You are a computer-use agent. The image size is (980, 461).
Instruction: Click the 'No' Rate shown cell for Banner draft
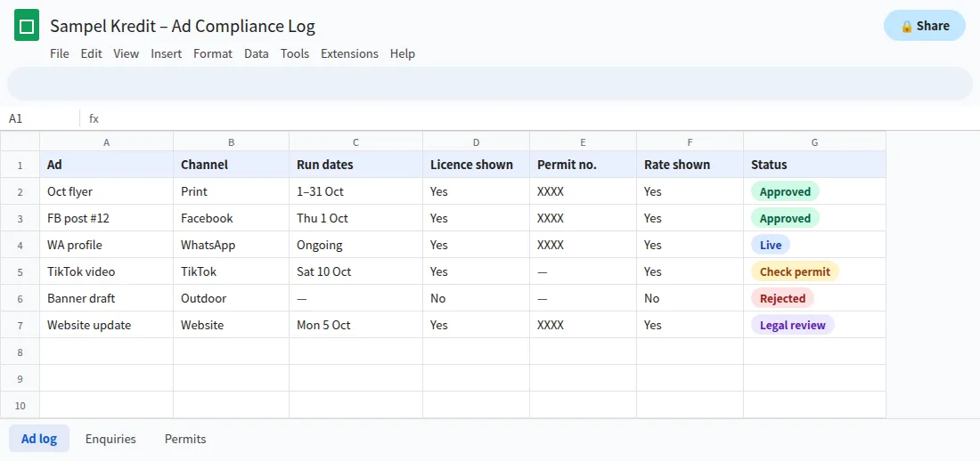click(690, 298)
